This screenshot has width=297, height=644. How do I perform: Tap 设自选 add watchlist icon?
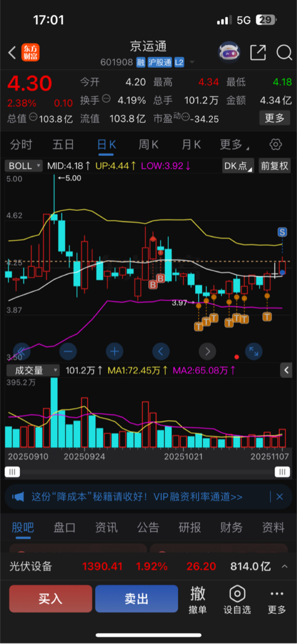237,600
